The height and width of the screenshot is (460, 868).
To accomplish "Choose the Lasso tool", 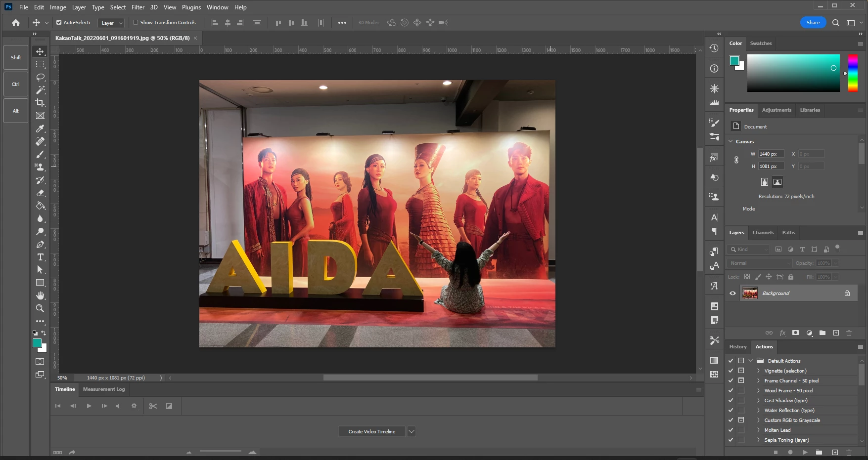I will pyautogui.click(x=40, y=77).
